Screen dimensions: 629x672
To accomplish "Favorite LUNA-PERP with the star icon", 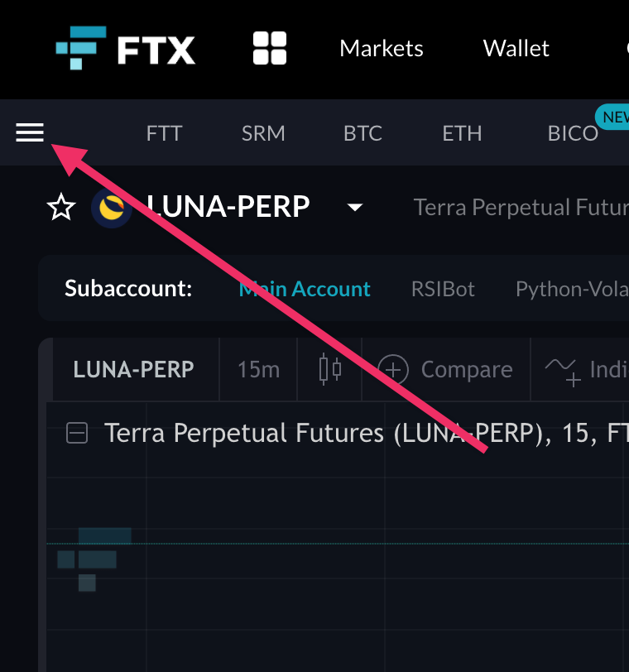I will point(61,207).
